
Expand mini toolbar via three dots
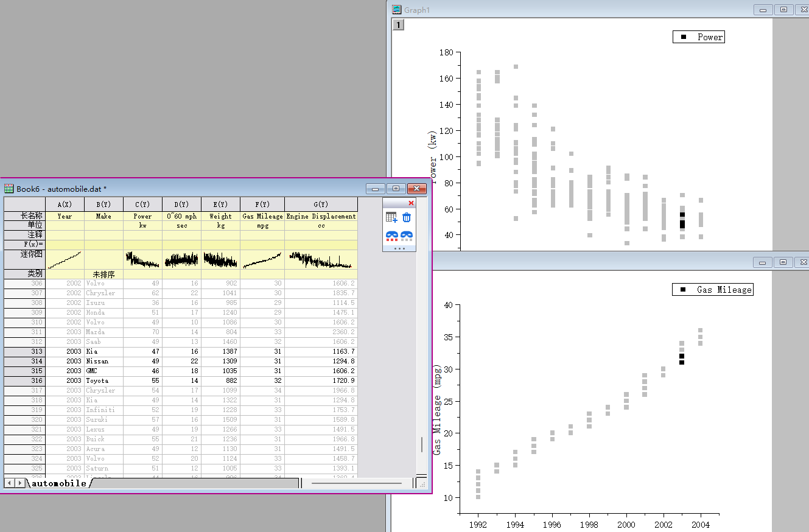pyautogui.click(x=399, y=248)
